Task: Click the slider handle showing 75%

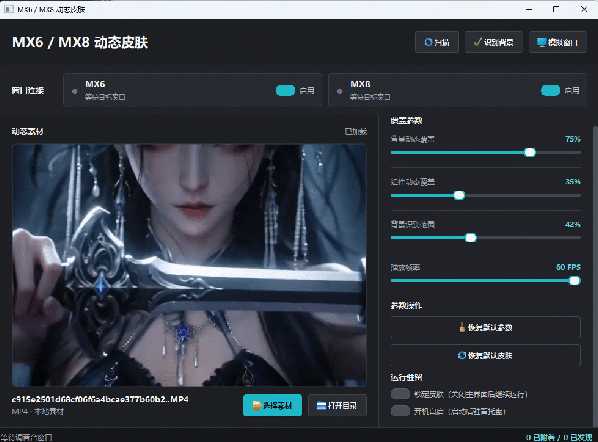Action: coord(530,153)
